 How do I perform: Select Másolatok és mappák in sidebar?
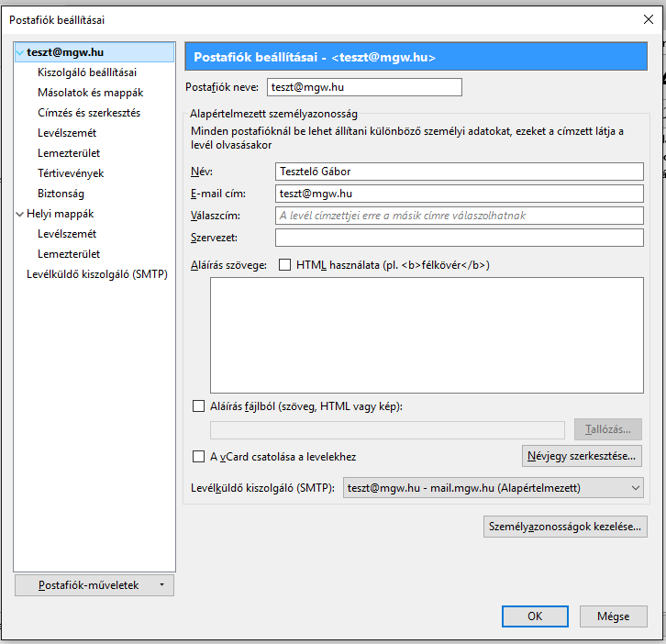[90, 93]
